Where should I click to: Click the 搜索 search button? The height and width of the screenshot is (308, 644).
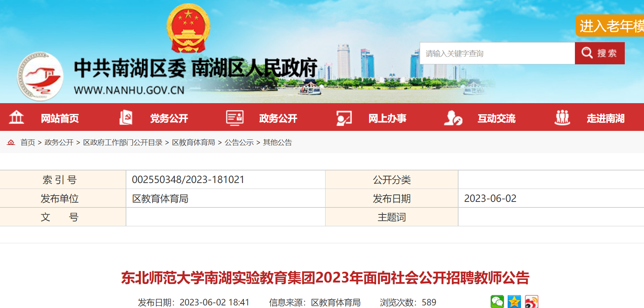click(x=600, y=53)
